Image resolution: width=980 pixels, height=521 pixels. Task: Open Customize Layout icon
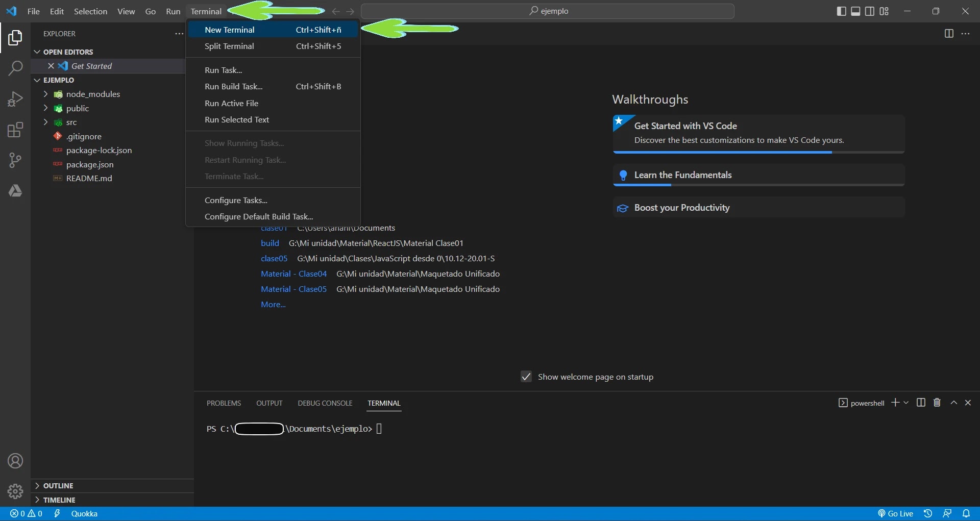pos(884,11)
